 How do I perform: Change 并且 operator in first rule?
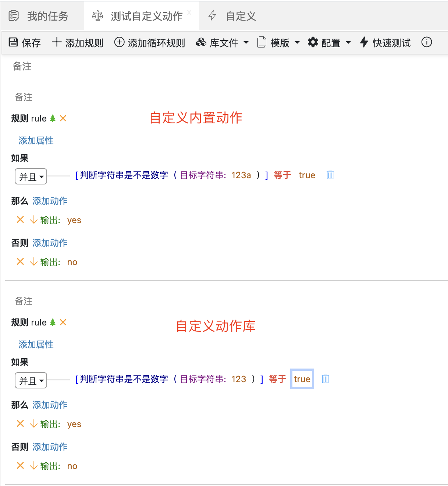point(31,177)
